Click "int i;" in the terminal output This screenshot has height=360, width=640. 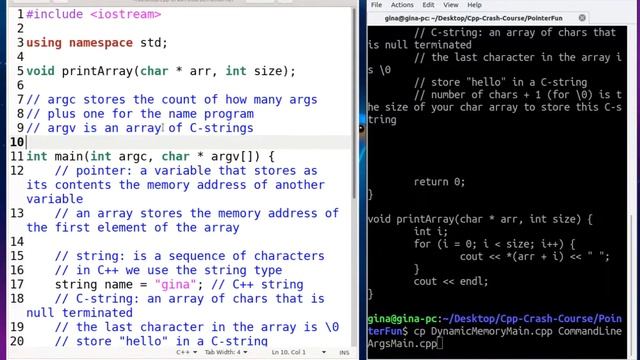[x=431, y=231]
